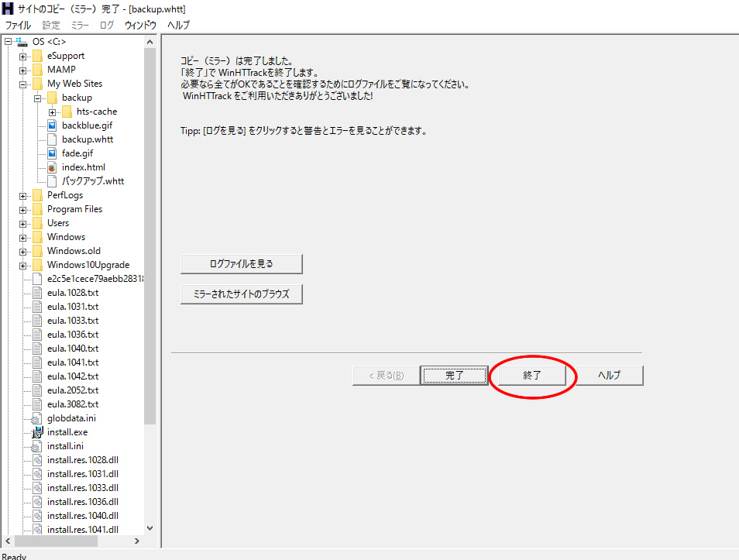
Task: Click the ログファイルを見る button
Action: point(241,264)
